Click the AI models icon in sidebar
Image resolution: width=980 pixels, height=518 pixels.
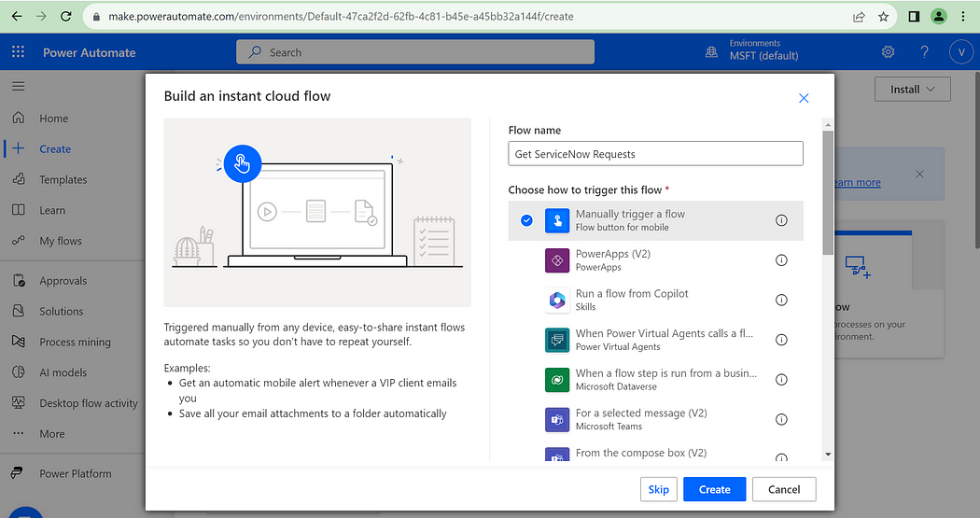[x=19, y=371]
